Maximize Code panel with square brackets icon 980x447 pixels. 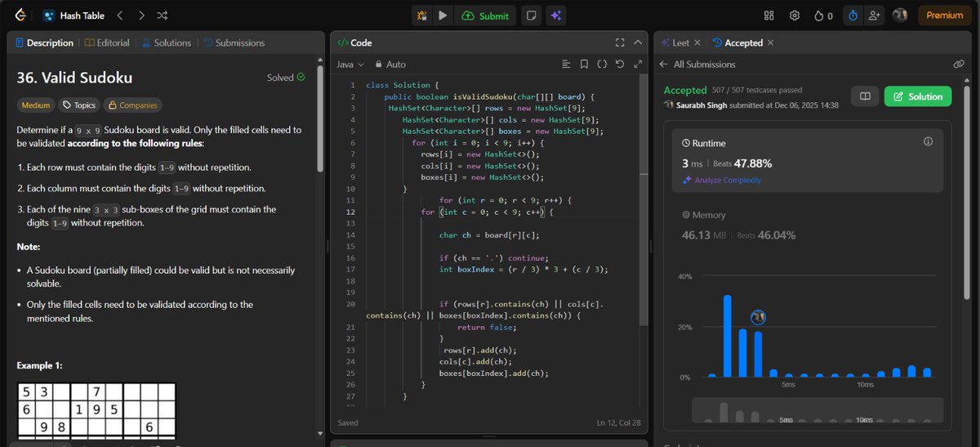(x=620, y=42)
